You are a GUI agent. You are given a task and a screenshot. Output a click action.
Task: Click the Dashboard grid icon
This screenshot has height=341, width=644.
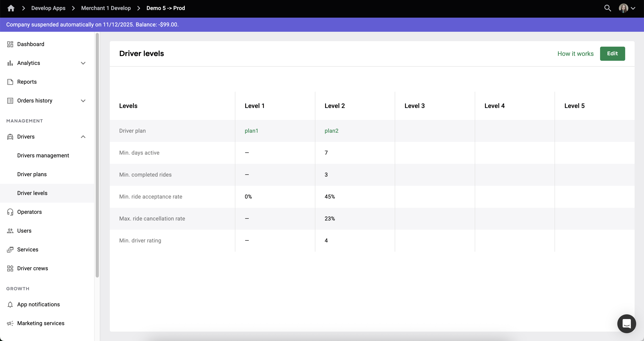coord(10,44)
